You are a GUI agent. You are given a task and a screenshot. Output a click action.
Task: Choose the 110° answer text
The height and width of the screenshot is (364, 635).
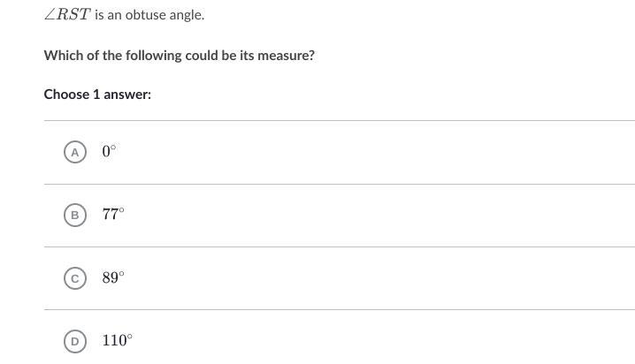(117, 340)
